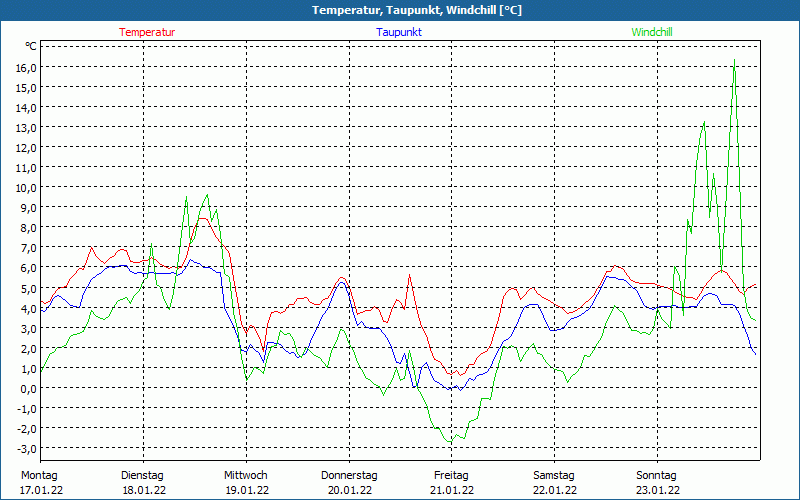Click the 0,0 y-axis value
The image size is (800, 500).
[29, 388]
